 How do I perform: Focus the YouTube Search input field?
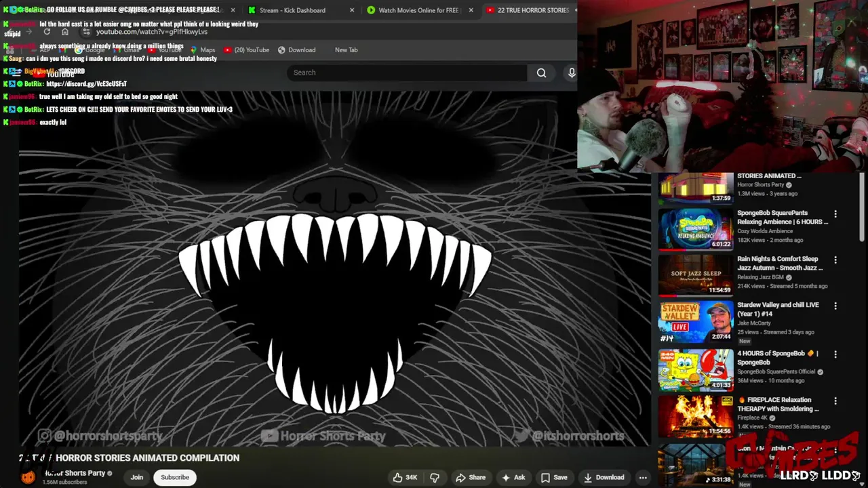tap(407, 73)
